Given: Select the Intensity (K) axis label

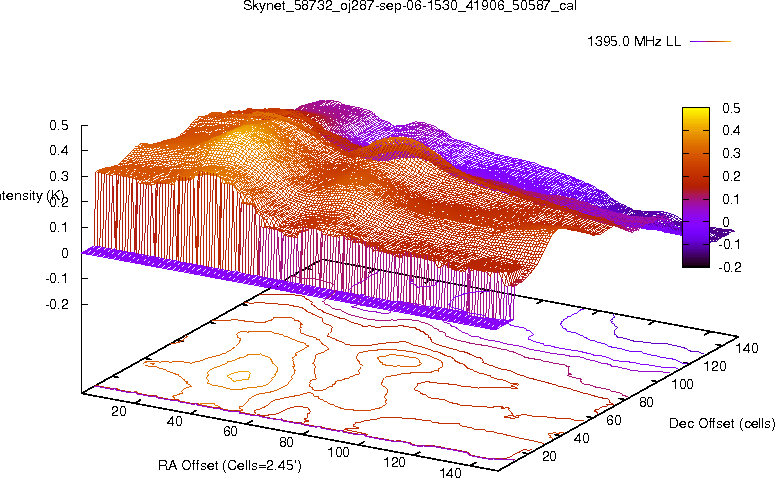Looking at the screenshot, I should coord(32,195).
